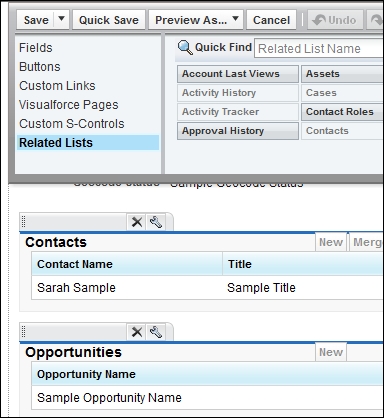The image size is (384, 418).
Task: Click New in the Contacts related list
Action: tap(331, 242)
